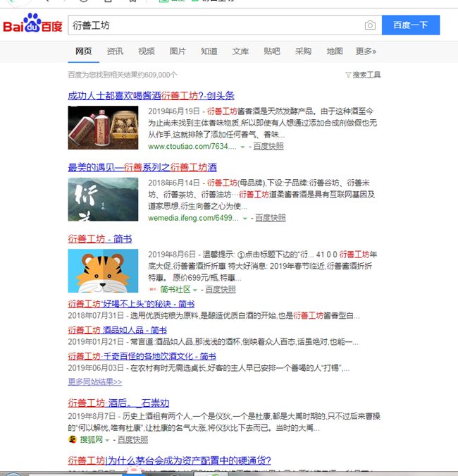This screenshot has width=458, height=476.
Task: Click the Baidu logo
Action: (32, 25)
